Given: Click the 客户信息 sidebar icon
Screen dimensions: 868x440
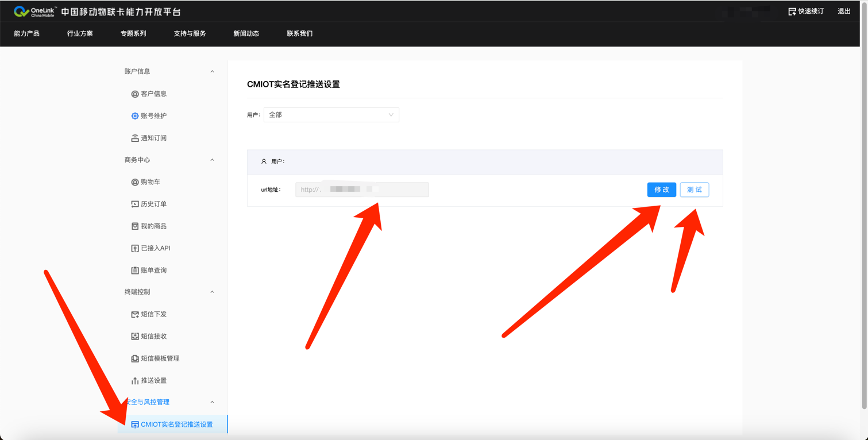Looking at the screenshot, I should [x=135, y=94].
